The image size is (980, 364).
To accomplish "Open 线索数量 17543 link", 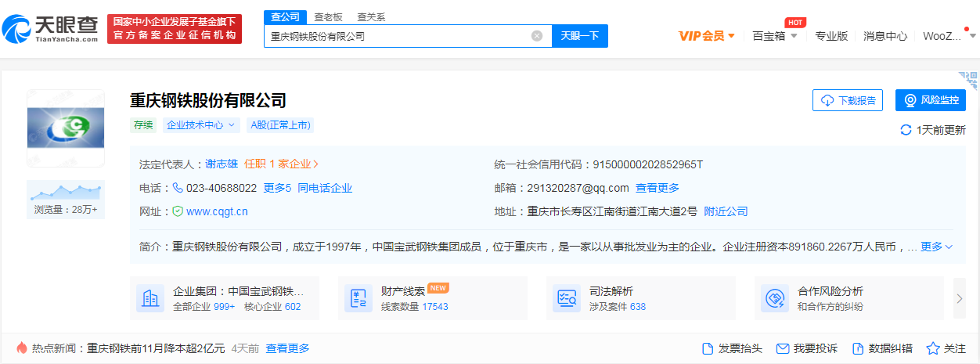I will [x=415, y=307].
